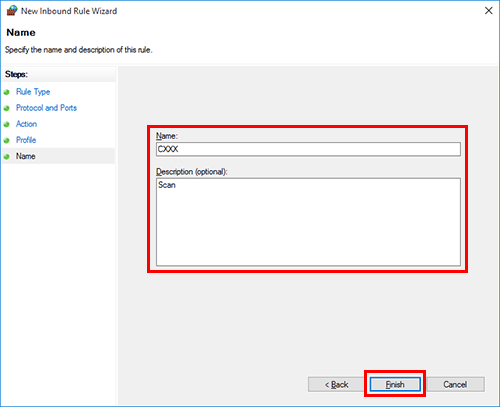
Task: Click the "Steps:" sidebar header
Action: [16, 74]
